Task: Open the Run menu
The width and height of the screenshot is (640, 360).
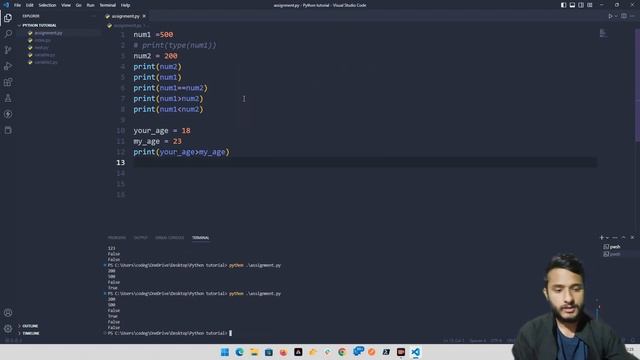Action: 90,5
